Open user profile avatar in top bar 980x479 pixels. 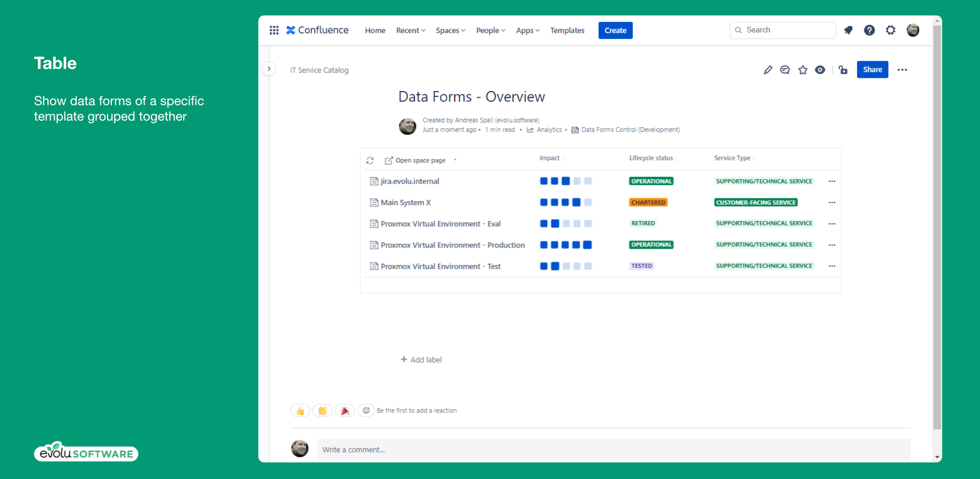[913, 30]
